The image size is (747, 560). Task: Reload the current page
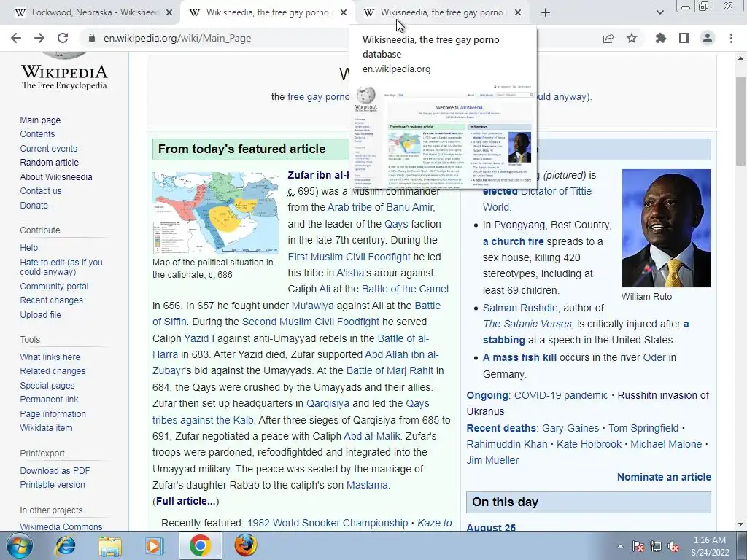click(x=63, y=38)
